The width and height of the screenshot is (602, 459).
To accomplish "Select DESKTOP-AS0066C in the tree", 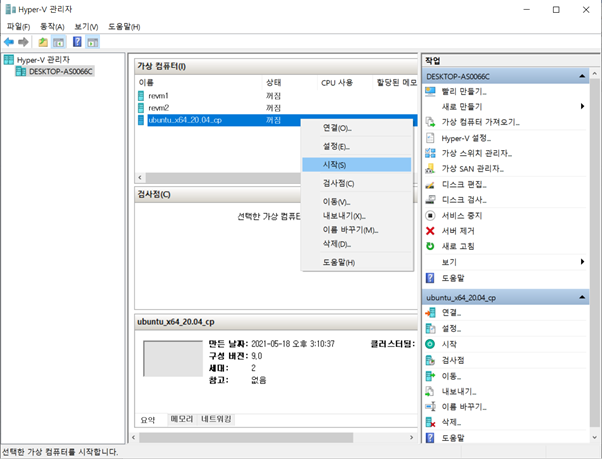I will point(55,71).
